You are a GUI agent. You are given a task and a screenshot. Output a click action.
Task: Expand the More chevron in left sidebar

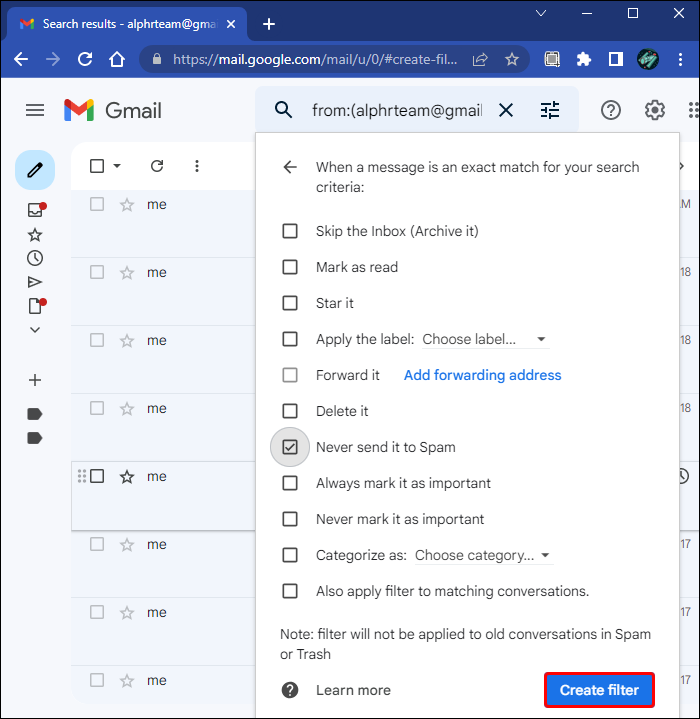coord(35,330)
